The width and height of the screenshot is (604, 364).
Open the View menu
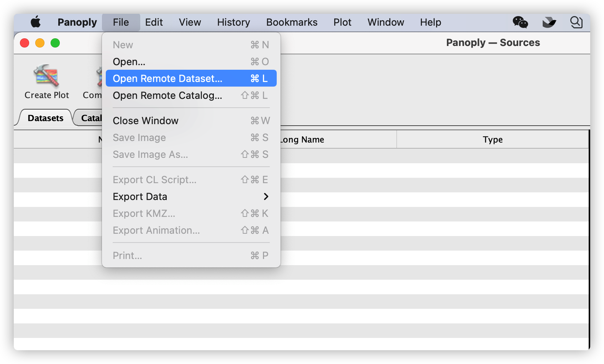[x=190, y=22]
